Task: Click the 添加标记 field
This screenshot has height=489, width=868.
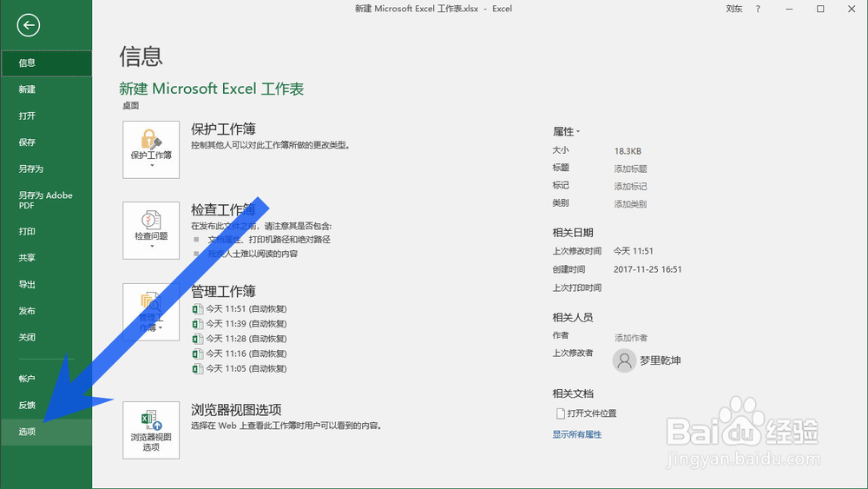Action: [630, 187]
